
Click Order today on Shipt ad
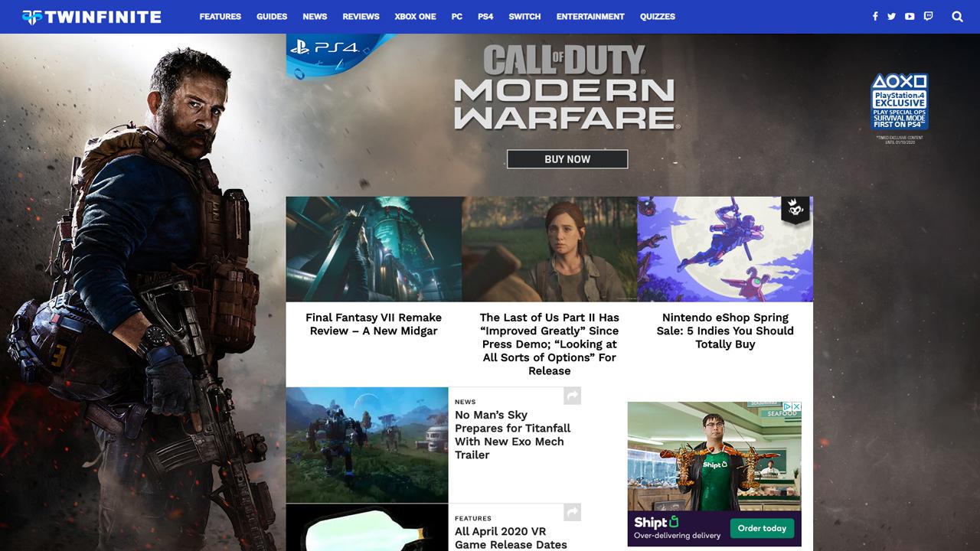coord(762,528)
